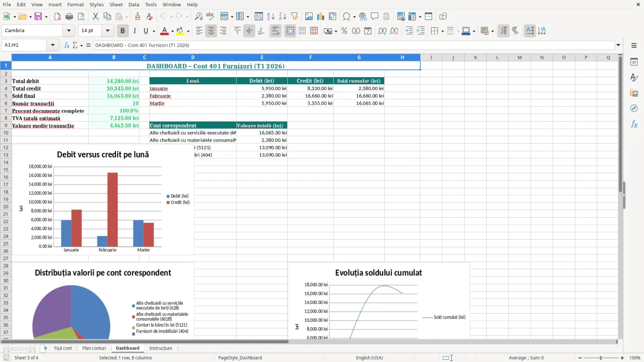Open the Font Name dropdown
Viewport: 644px width, 362px height.
coord(69,31)
